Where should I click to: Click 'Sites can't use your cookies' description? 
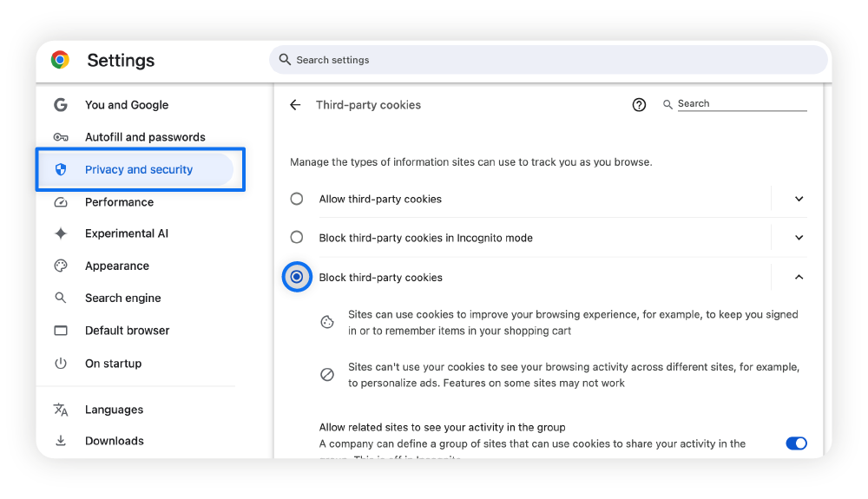click(x=574, y=375)
